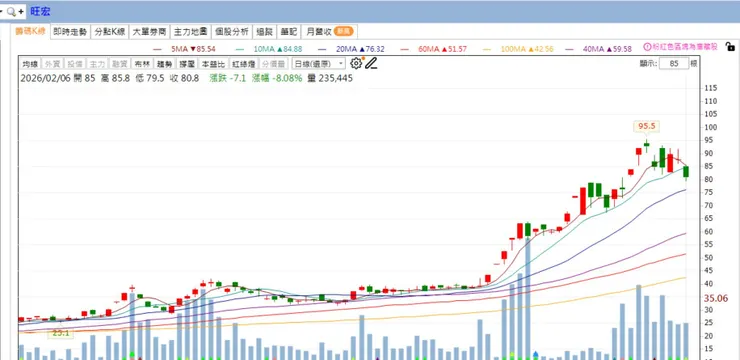This screenshot has height=360, width=740.
Task: Click the 漲幅 -8.08% percent text
Action: [x=277, y=78]
